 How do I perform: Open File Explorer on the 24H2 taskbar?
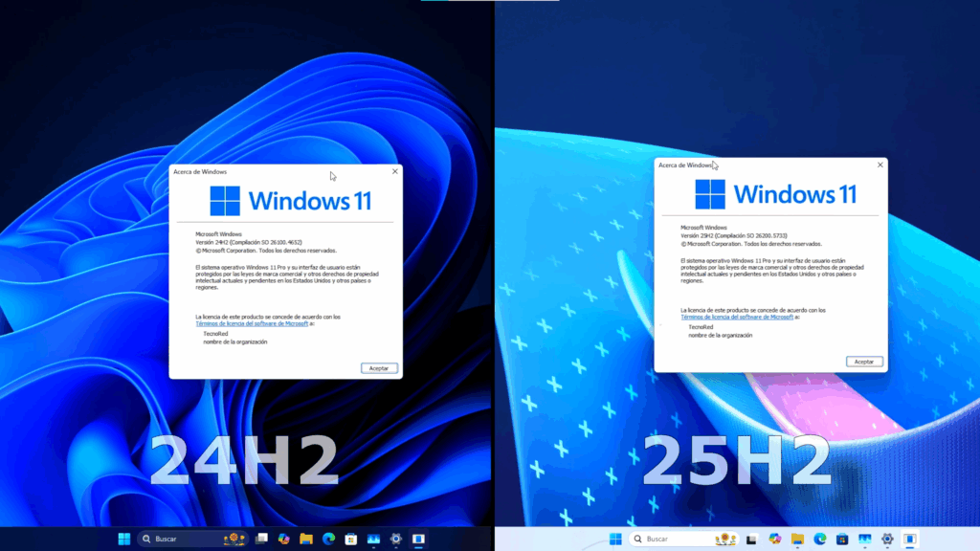click(306, 539)
